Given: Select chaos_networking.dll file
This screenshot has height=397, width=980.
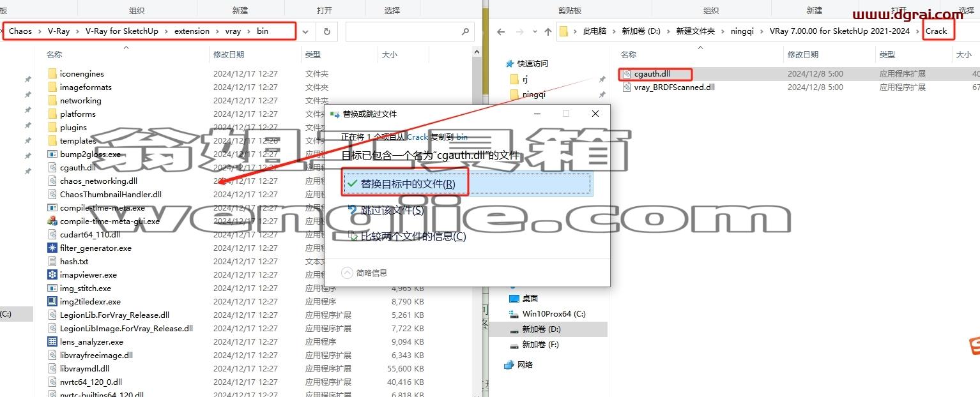Looking at the screenshot, I should click(x=98, y=181).
